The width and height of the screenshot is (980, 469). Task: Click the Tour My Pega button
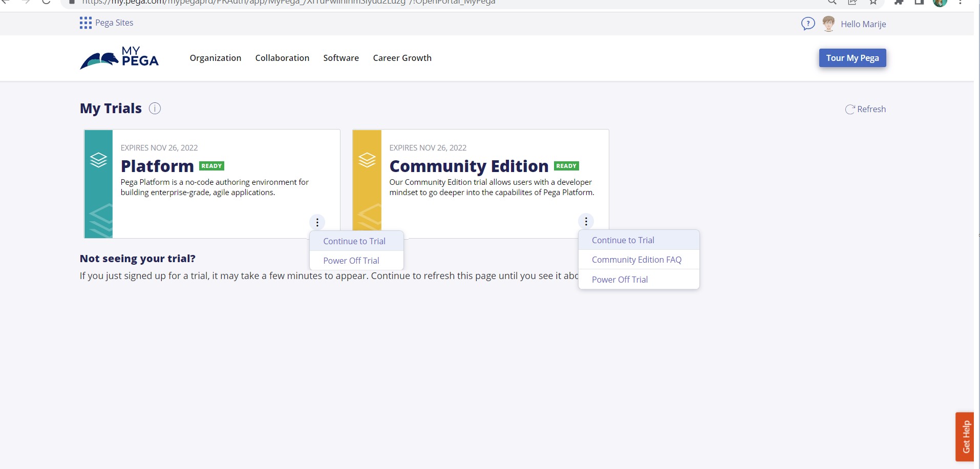tap(852, 58)
